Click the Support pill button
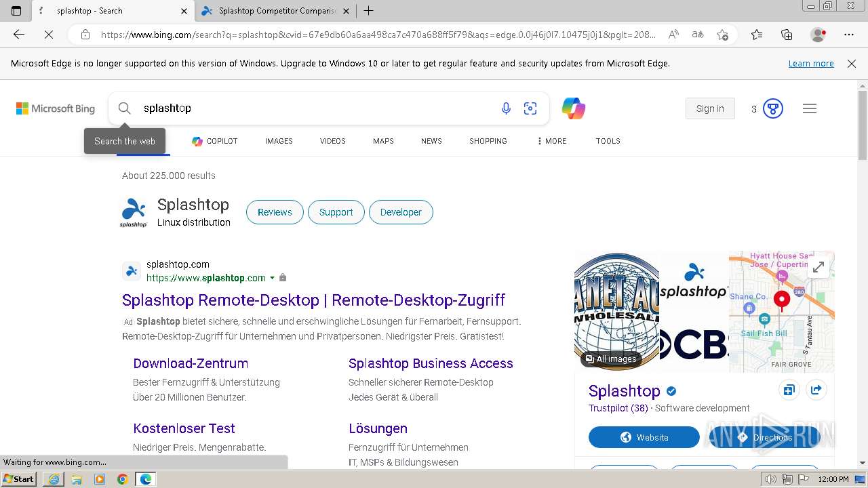This screenshot has width=868, height=488. point(336,212)
